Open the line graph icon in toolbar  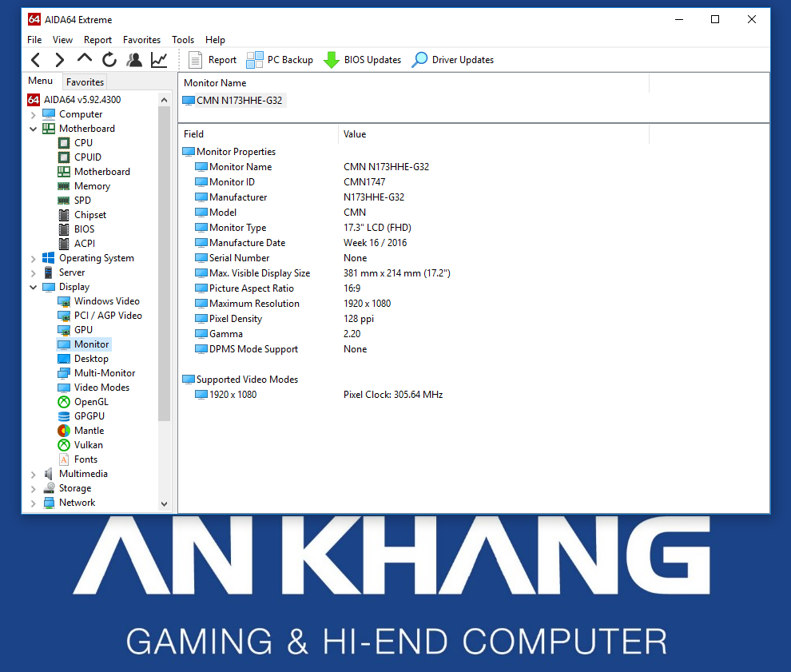tap(159, 60)
